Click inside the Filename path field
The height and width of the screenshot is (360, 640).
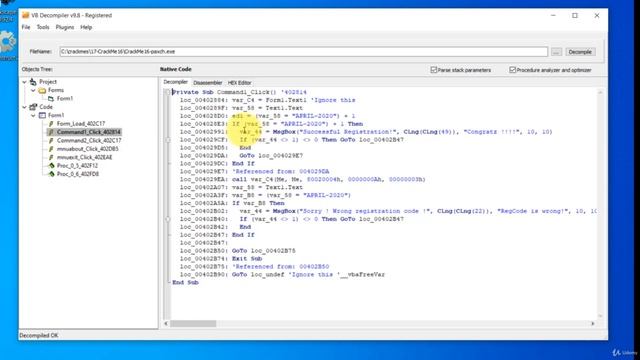[x=304, y=52]
